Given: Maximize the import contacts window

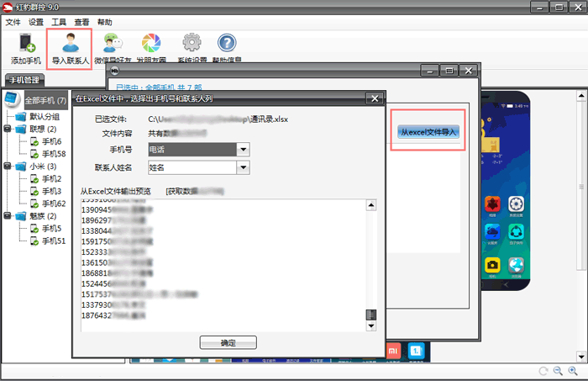Looking at the screenshot, I should (x=449, y=70).
